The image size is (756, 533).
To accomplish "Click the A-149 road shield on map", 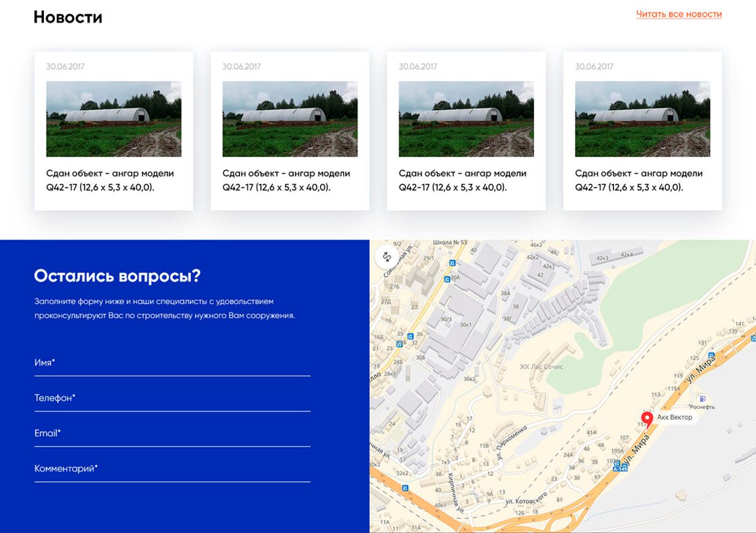I will click(x=620, y=469).
